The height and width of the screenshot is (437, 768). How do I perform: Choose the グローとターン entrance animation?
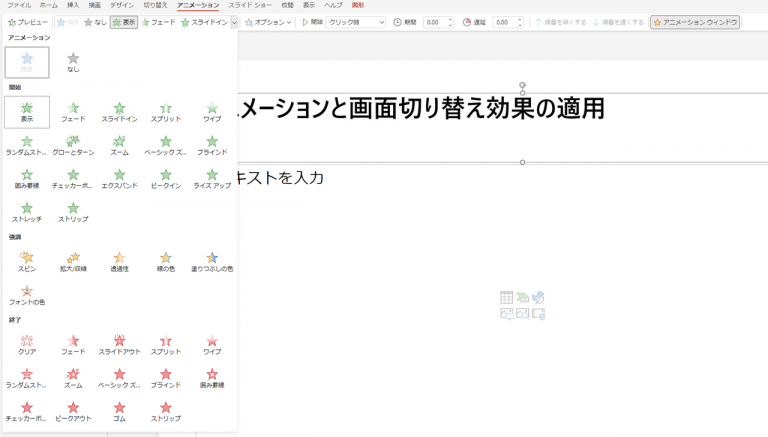pyautogui.click(x=73, y=143)
